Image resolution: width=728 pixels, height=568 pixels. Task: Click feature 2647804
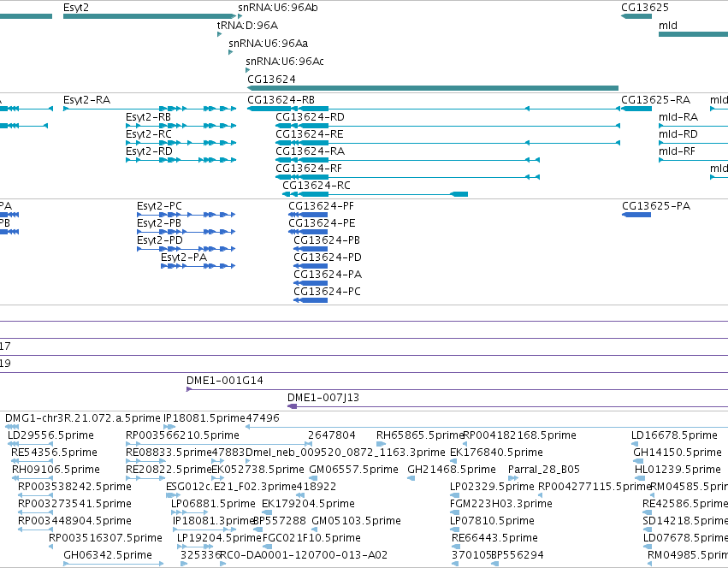pyautogui.click(x=332, y=435)
